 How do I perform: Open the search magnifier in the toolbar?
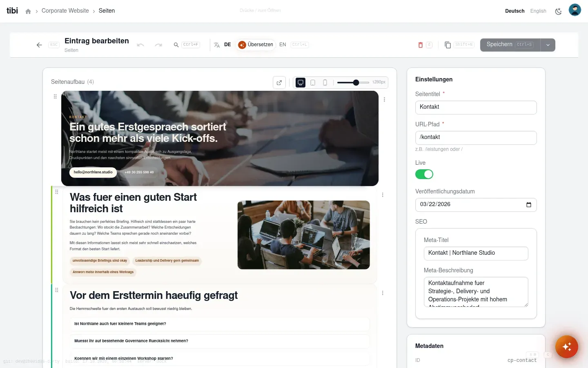point(176,45)
